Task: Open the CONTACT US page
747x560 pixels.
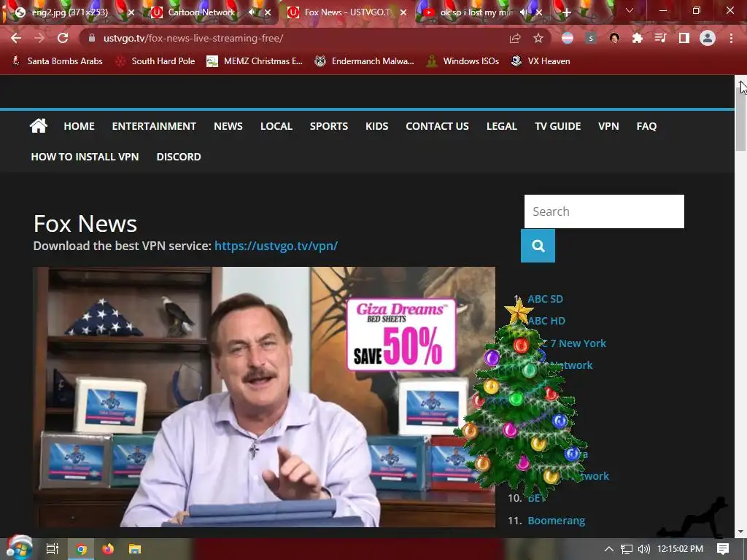Action: tap(438, 126)
